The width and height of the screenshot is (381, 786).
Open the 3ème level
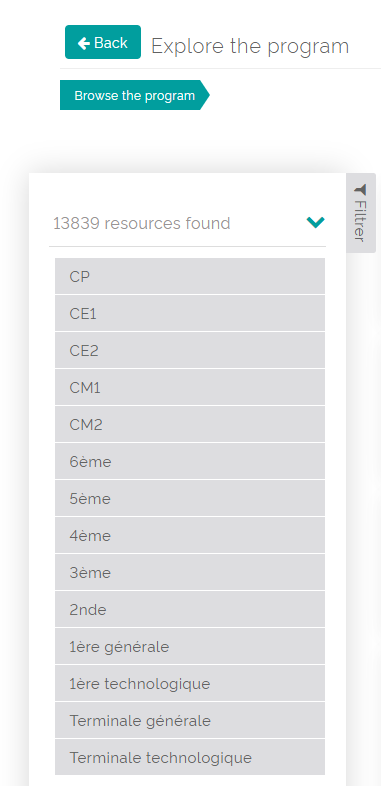[190, 573]
